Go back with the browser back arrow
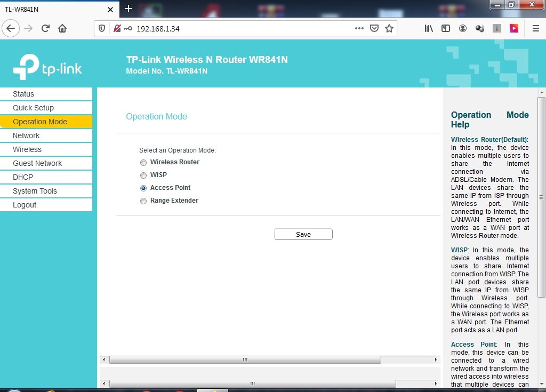The image size is (546, 392). click(x=11, y=28)
